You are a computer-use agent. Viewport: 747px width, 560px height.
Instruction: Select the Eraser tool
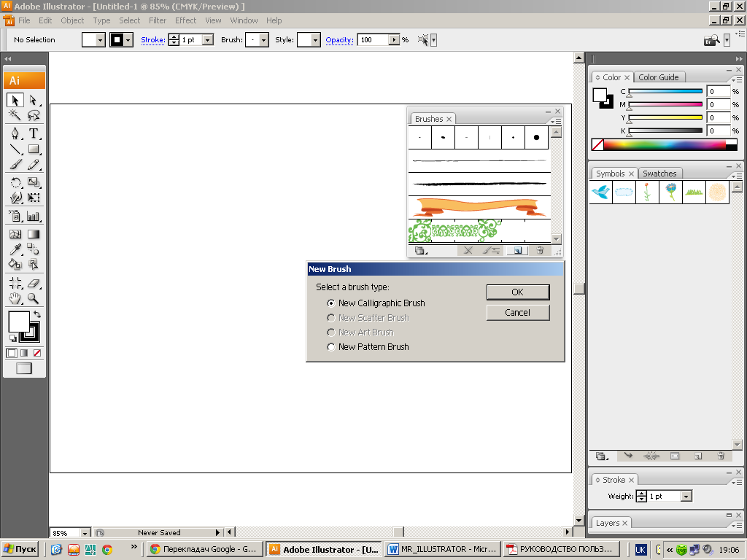point(34,284)
